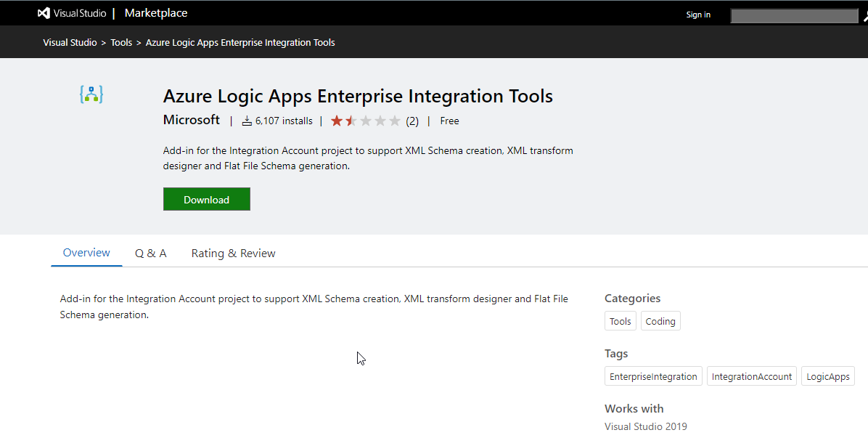Focus the search box in the header

pos(794,15)
